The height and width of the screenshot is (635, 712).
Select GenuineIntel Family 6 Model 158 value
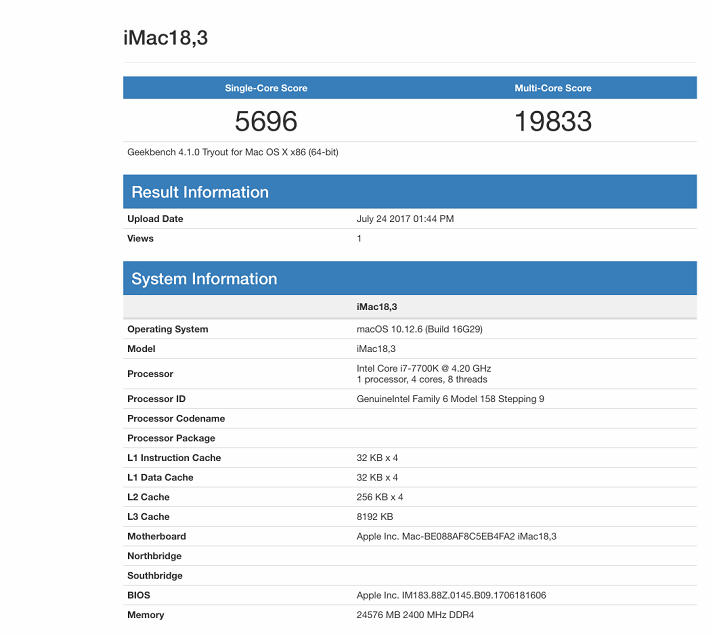tap(450, 399)
